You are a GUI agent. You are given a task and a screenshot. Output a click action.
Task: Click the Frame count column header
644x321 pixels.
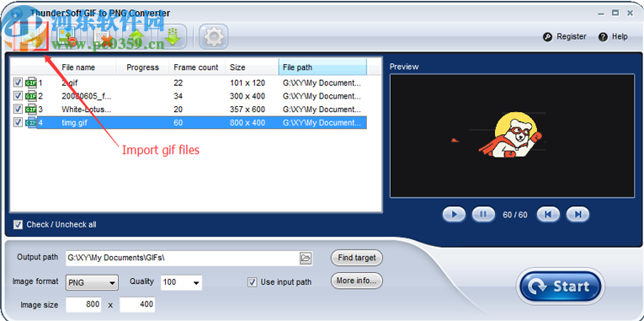pyautogui.click(x=196, y=67)
